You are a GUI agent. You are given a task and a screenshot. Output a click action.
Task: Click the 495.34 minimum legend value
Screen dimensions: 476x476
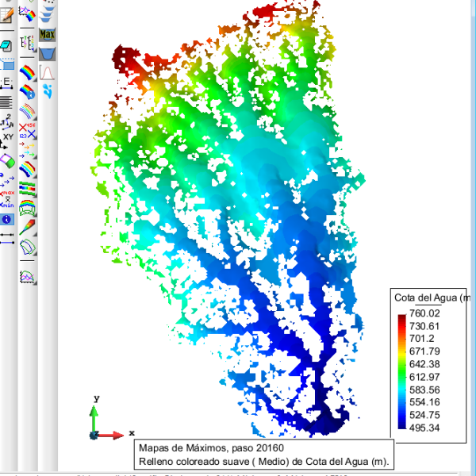click(424, 428)
